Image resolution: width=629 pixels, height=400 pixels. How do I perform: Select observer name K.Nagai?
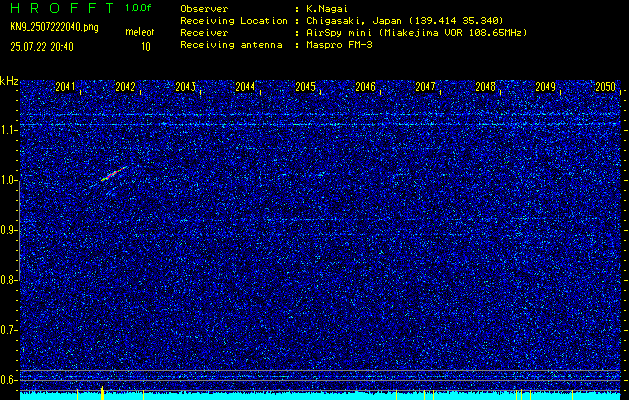pyautogui.click(x=327, y=9)
